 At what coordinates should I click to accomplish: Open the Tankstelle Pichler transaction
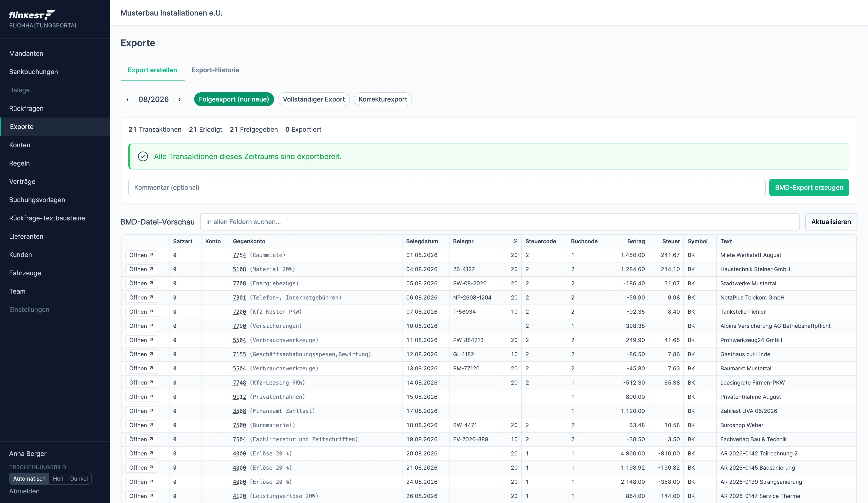(x=141, y=312)
